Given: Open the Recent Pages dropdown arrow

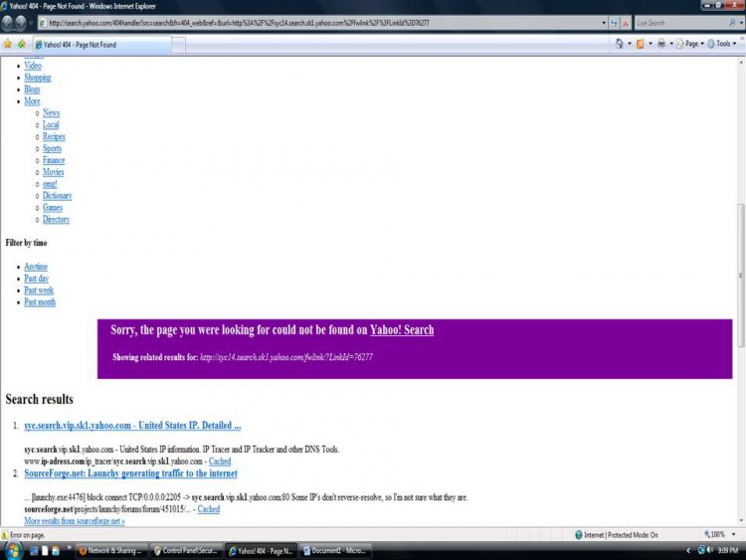Looking at the screenshot, I should point(31,23).
